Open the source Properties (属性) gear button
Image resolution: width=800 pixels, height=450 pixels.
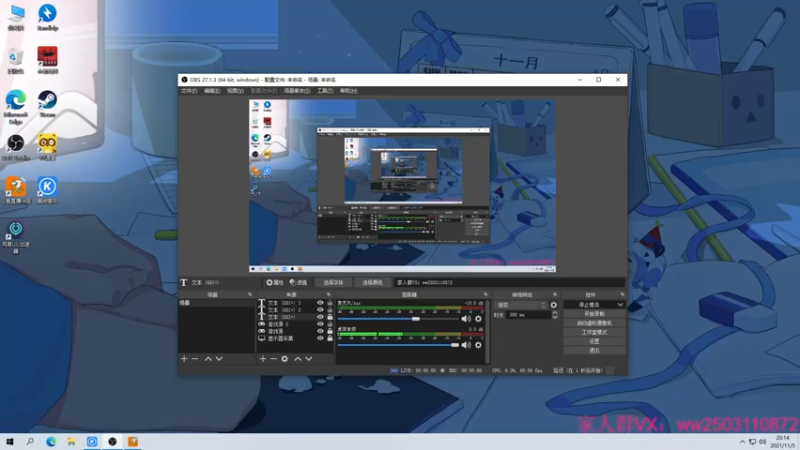click(274, 282)
